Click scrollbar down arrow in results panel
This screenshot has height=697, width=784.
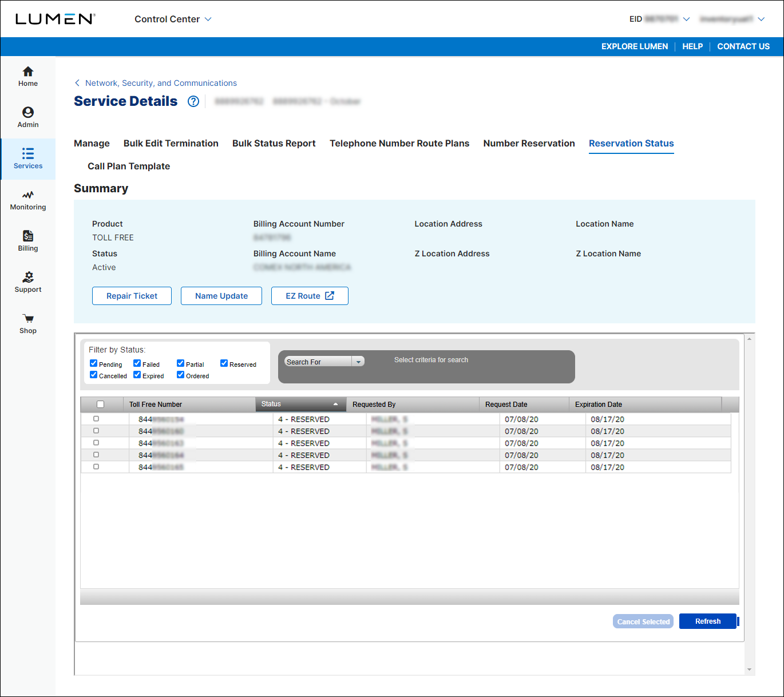[749, 670]
